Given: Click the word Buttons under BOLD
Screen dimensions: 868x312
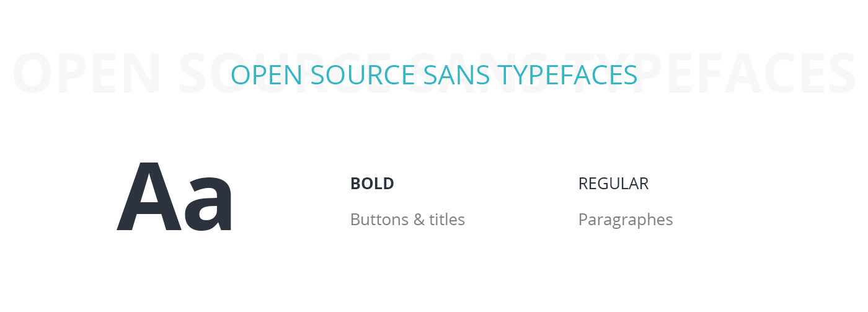Looking at the screenshot, I should click(378, 220).
